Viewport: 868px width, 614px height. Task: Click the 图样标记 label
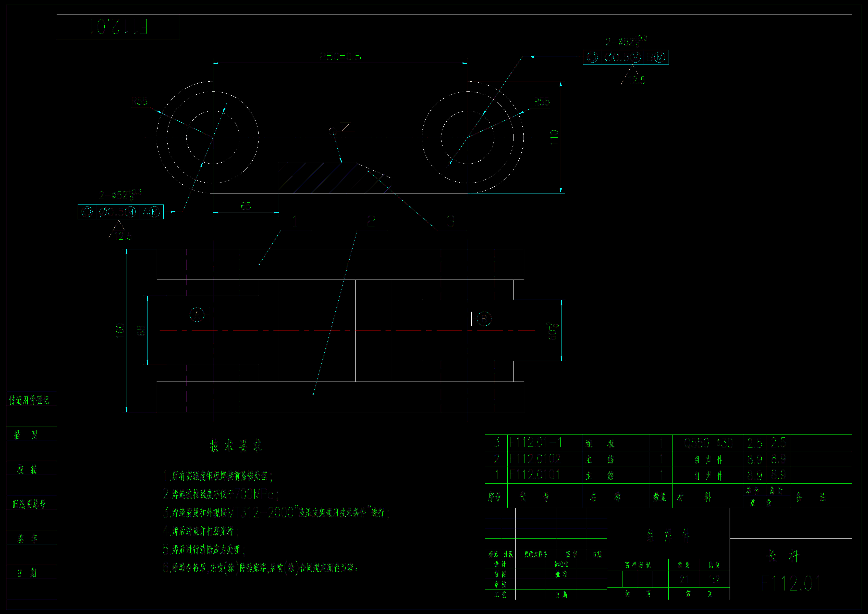pos(638,565)
